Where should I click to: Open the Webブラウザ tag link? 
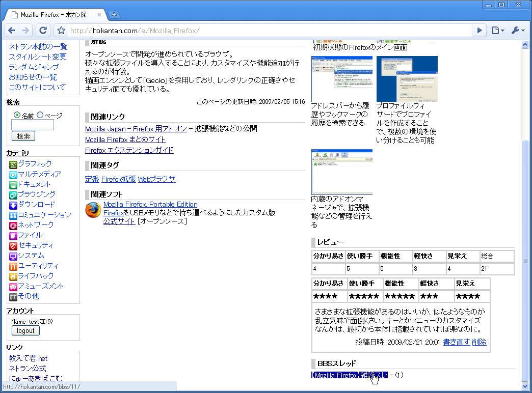point(156,179)
